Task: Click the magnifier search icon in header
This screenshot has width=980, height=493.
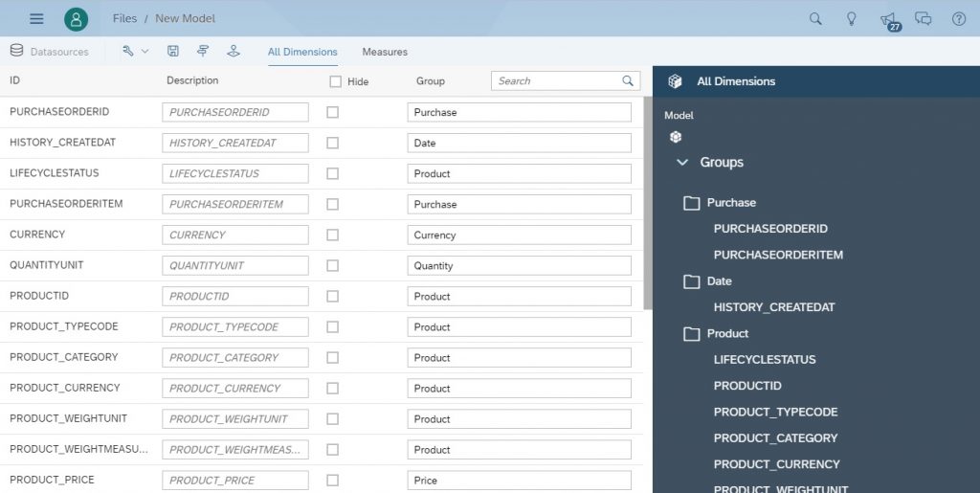Action: [x=815, y=19]
